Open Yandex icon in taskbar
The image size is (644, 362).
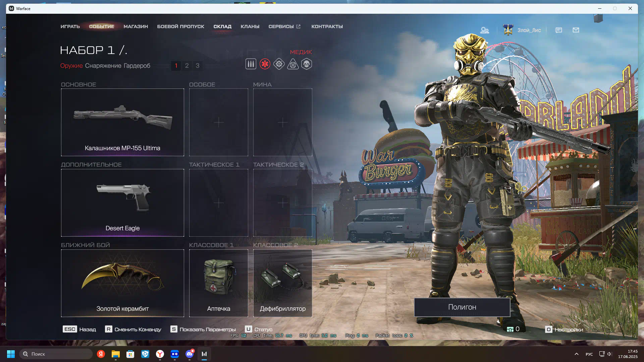coord(101,354)
